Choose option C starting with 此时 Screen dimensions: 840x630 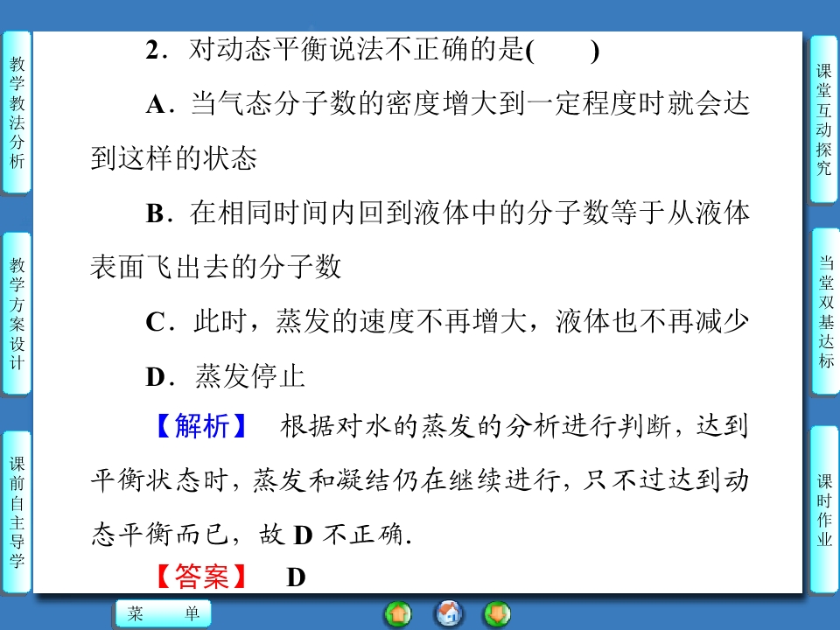(x=446, y=322)
